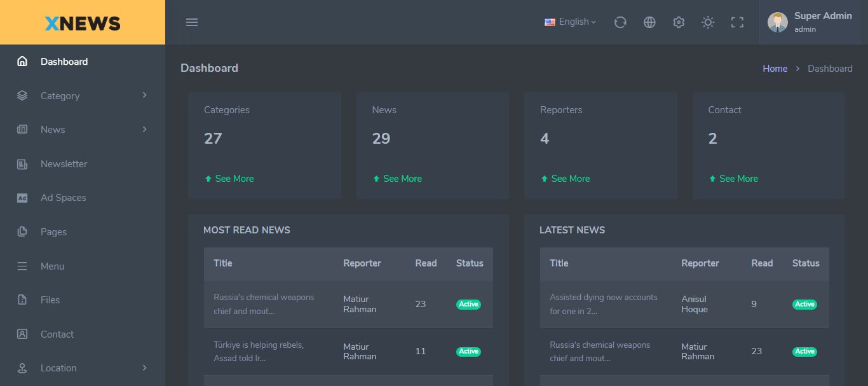Click See More under Reporters
Image resolution: width=868 pixels, height=386 pixels.
click(x=565, y=179)
